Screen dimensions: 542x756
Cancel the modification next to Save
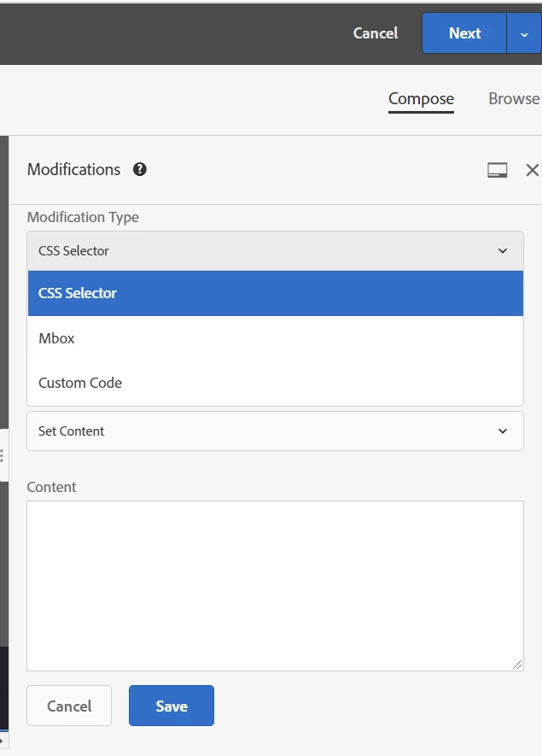[69, 706]
